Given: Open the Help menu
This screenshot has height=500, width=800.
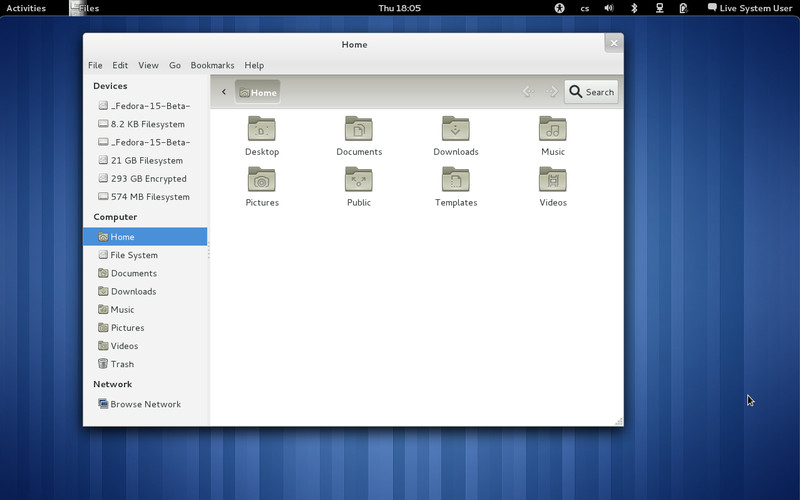Looking at the screenshot, I should 254,65.
